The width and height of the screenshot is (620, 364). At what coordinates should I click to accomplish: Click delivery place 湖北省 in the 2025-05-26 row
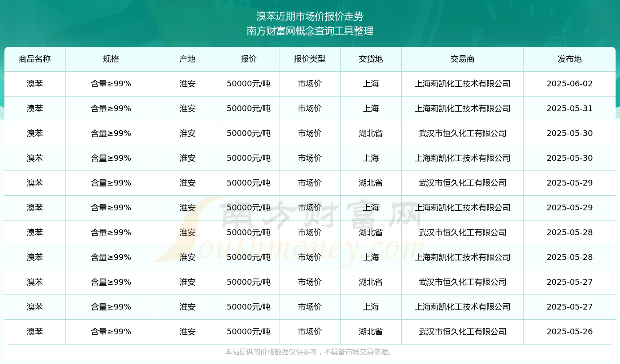(371, 332)
